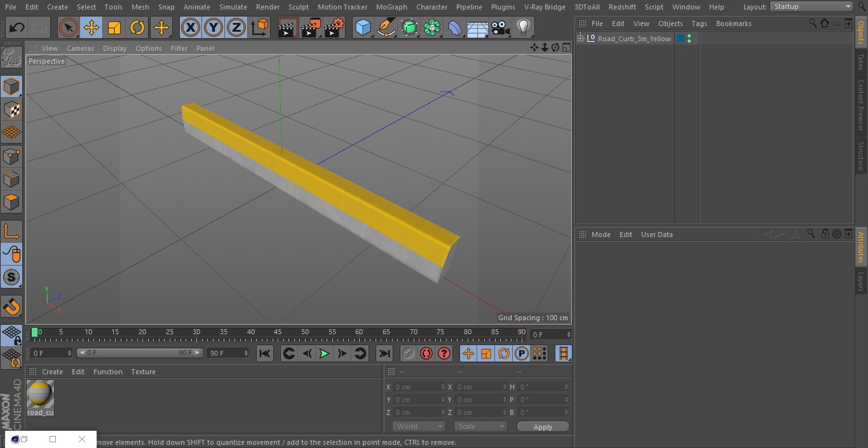Image resolution: width=868 pixels, height=448 pixels.
Task: Click the Apply button
Action: pyautogui.click(x=543, y=427)
